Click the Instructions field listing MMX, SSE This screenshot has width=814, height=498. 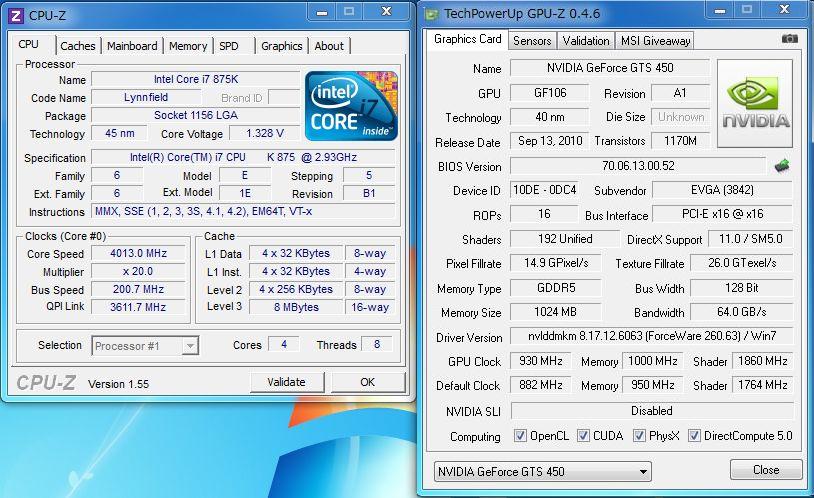coord(243,211)
